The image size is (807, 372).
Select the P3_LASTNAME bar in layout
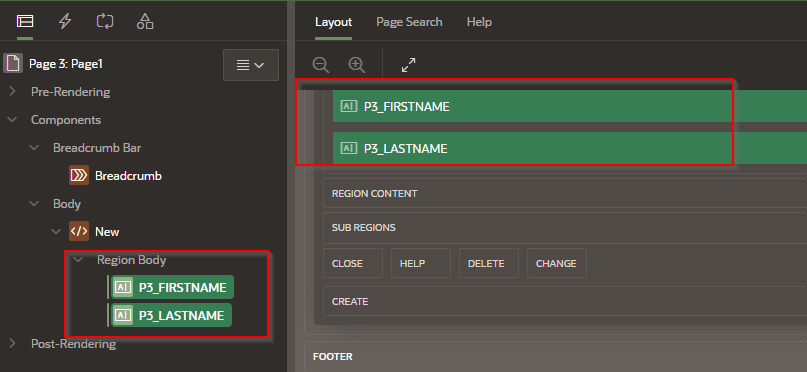[570, 148]
